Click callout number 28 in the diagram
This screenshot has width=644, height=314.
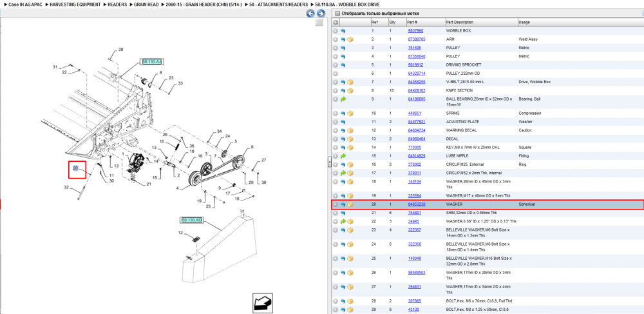pyautogui.click(x=120, y=49)
